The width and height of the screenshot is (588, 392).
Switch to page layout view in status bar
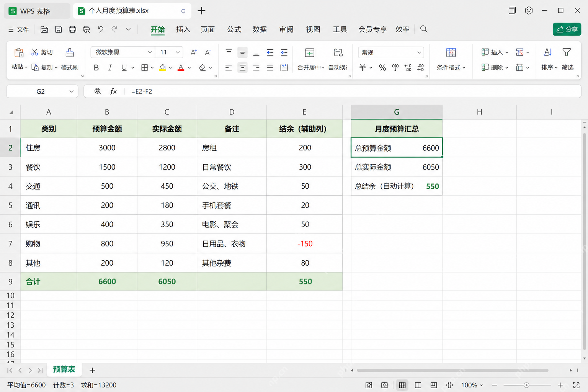tap(418, 385)
